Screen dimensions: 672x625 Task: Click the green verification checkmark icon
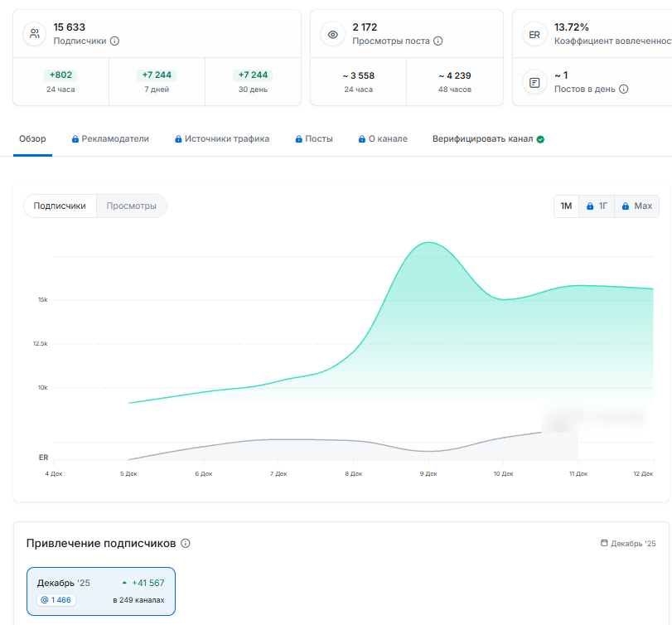click(540, 139)
